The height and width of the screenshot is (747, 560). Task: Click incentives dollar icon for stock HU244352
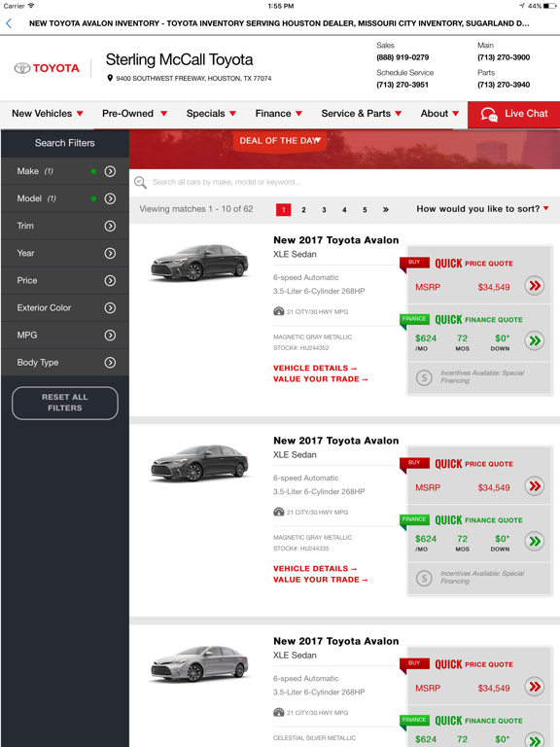424,377
